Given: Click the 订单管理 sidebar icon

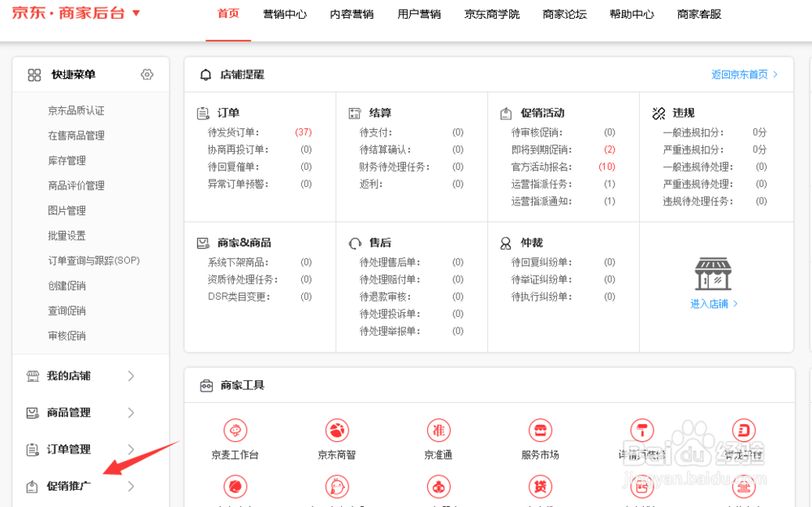Looking at the screenshot, I should click(x=32, y=449).
